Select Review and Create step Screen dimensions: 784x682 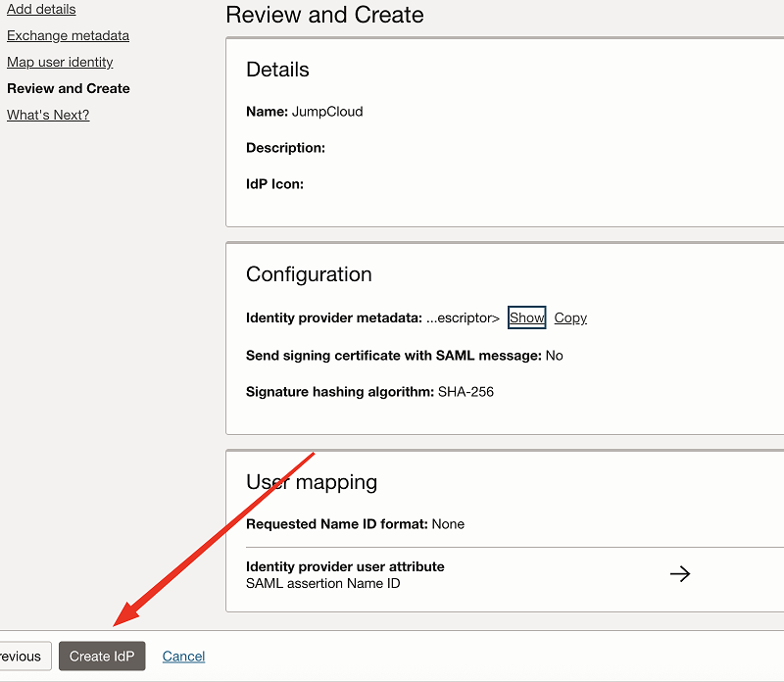[x=69, y=88]
